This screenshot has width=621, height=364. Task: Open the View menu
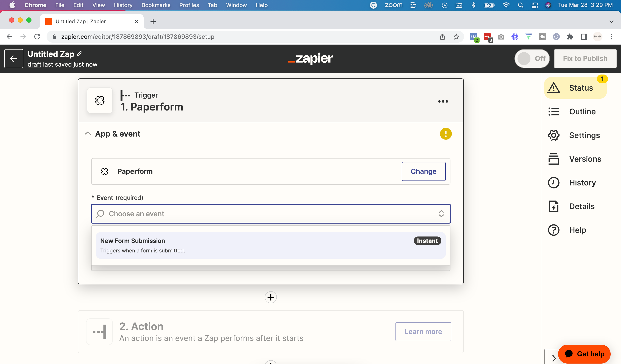pyautogui.click(x=99, y=5)
